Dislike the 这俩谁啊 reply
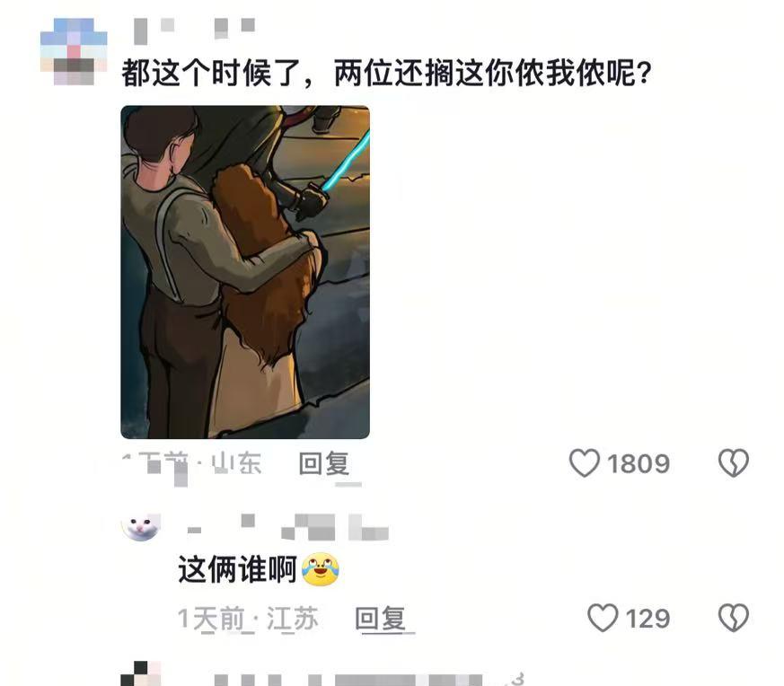 coord(734,618)
